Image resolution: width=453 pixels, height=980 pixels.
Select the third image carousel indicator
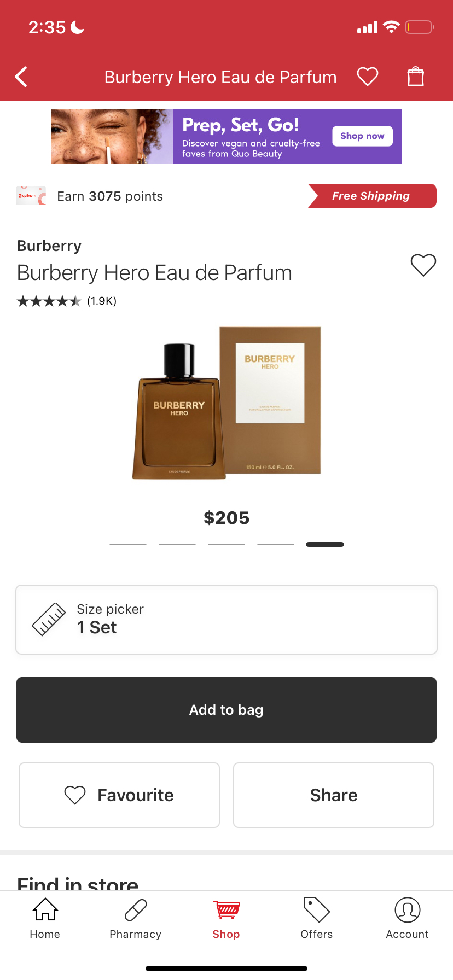[x=226, y=544]
